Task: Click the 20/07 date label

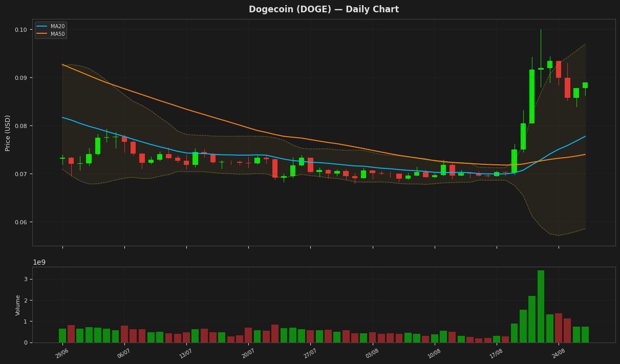Action: (x=248, y=353)
